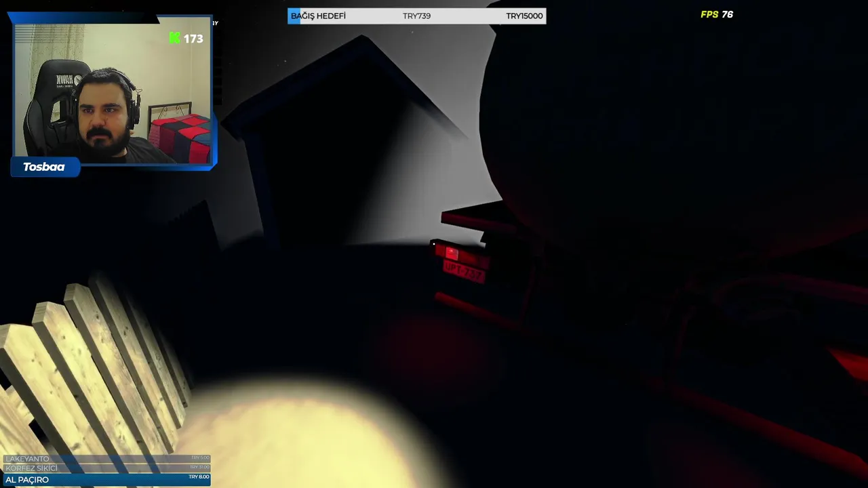The width and height of the screenshot is (868, 488).
Task: Click the goal amount TRY15000
Action: [x=524, y=16]
